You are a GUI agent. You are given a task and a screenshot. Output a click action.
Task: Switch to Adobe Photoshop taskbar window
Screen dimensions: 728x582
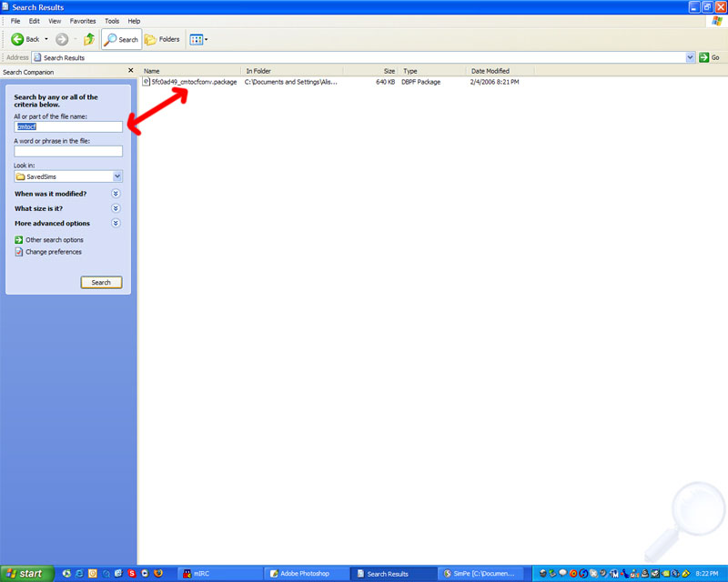click(x=307, y=574)
